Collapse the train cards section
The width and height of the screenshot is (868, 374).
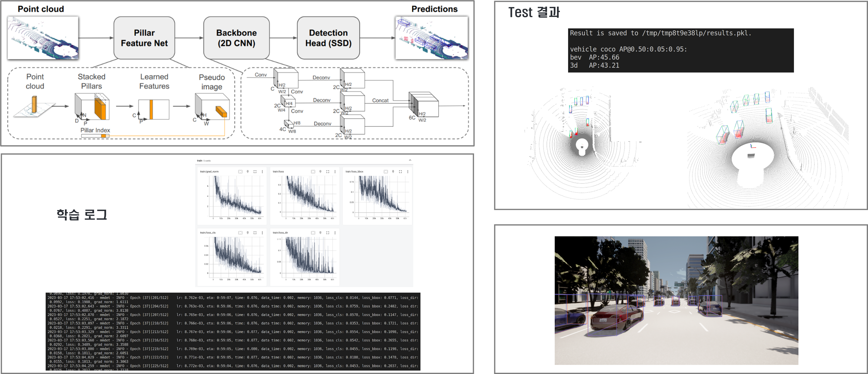point(410,160)
